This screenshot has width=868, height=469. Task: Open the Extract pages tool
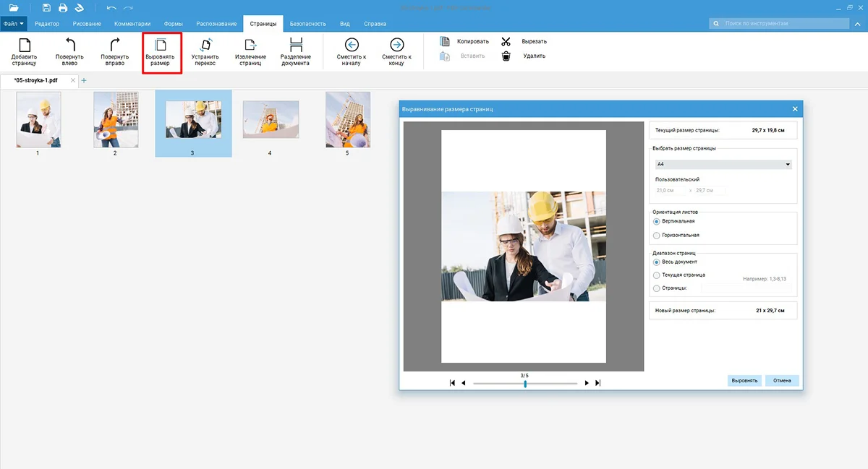tap(250, 45)
